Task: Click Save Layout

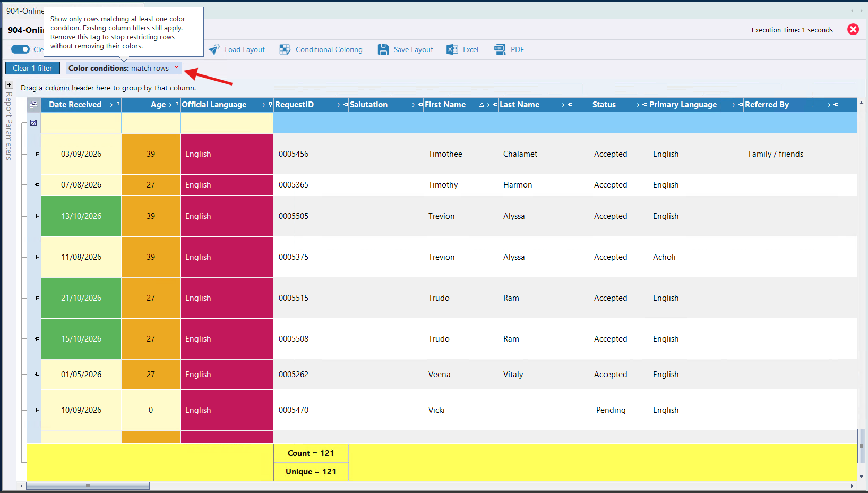Action: pyautogui.click(x=406, y=49)
